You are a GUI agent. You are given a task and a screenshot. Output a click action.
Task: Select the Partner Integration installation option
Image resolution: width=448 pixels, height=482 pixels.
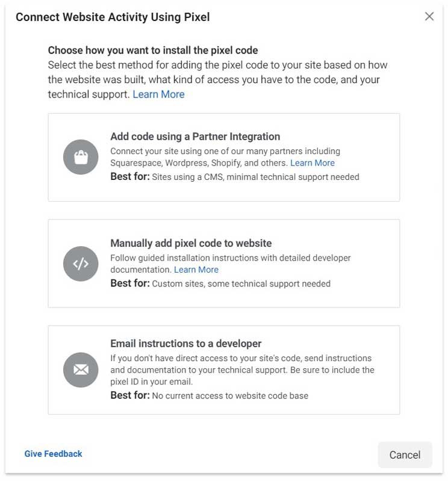[224, 156]
